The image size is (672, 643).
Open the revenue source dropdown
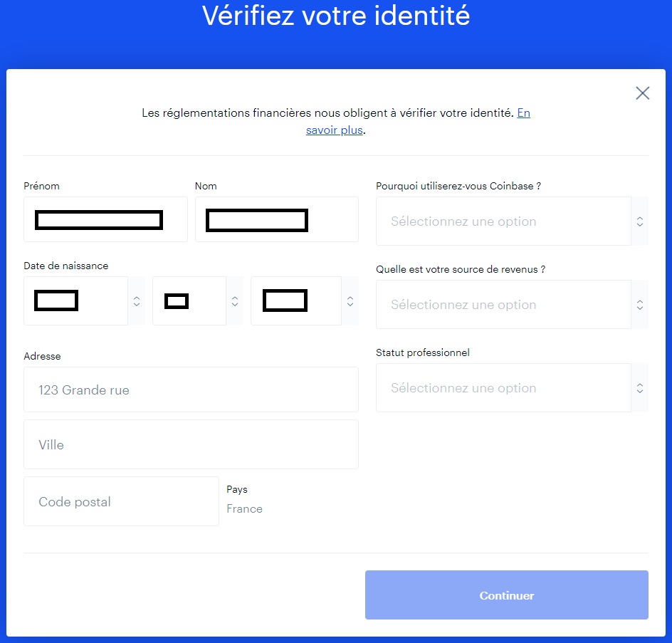504,305
